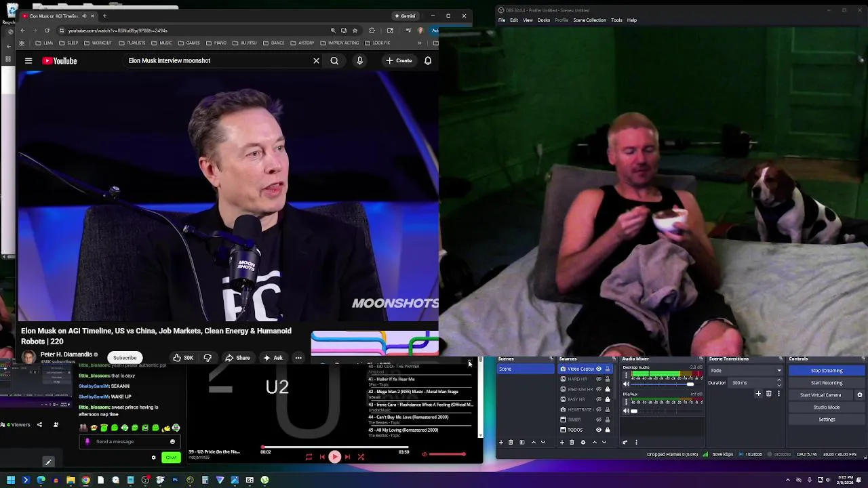868x488 pixels.
Task: Open the MUSIC bookmarks folder
Action: point(162,43)
